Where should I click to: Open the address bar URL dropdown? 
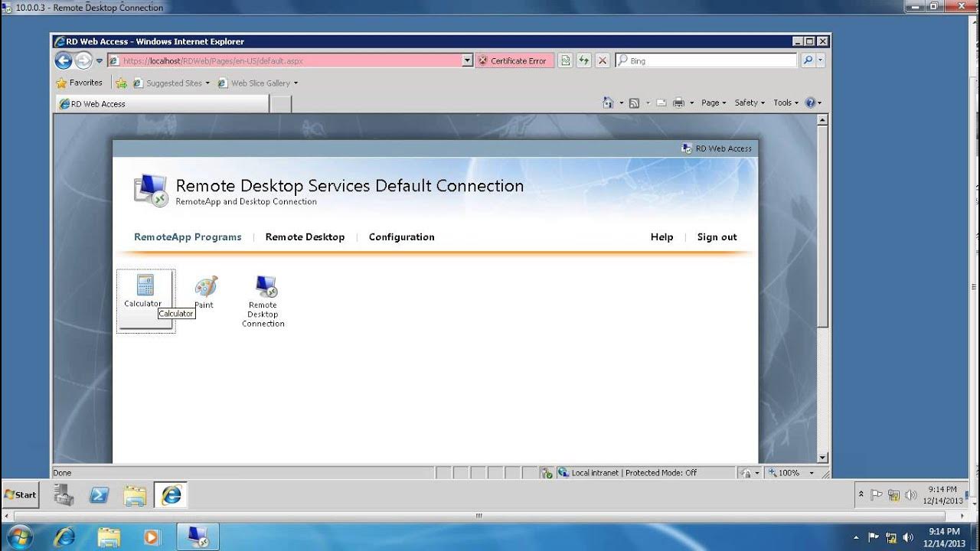click(468, 60)
